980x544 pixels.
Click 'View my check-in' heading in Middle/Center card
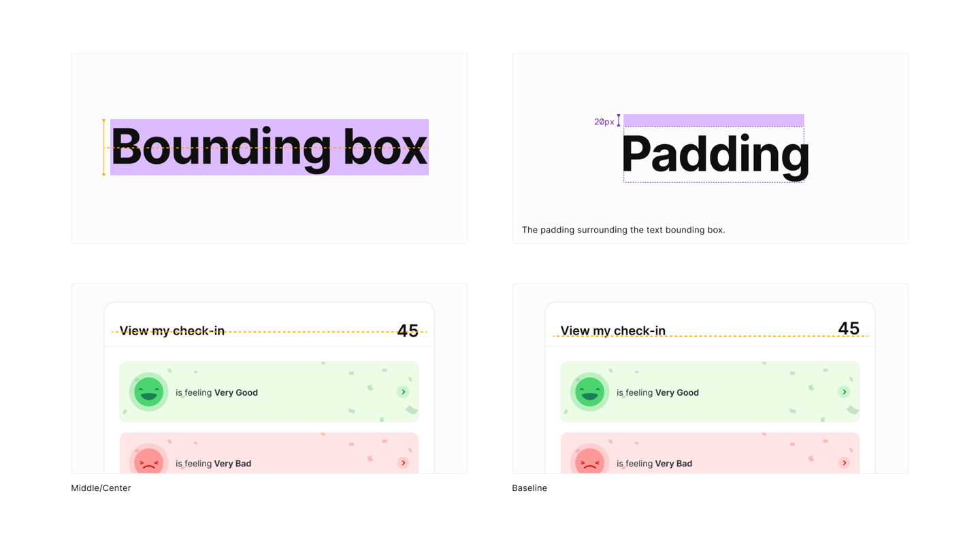172,331
